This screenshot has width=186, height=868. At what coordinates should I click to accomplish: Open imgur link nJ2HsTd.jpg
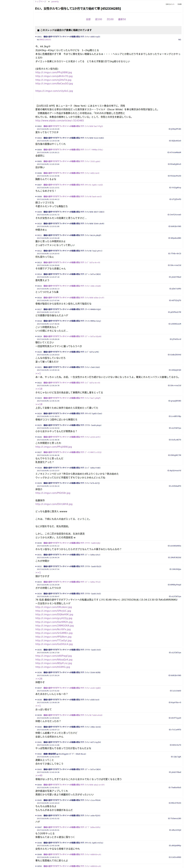pyautogui.click(x=53, y=80)
